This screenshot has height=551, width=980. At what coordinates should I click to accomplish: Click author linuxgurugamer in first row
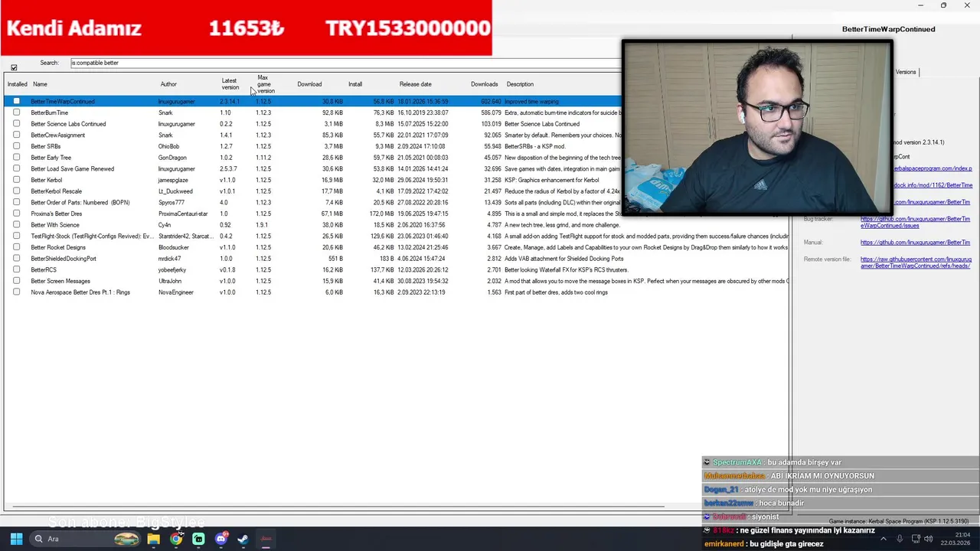177,101
